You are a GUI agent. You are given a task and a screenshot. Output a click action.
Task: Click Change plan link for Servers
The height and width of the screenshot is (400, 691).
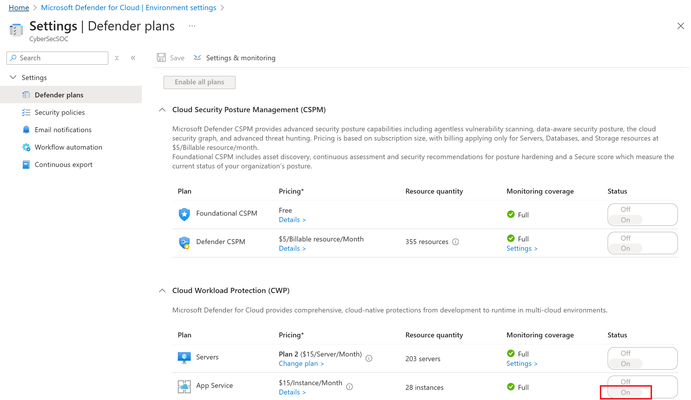[301, 364]
